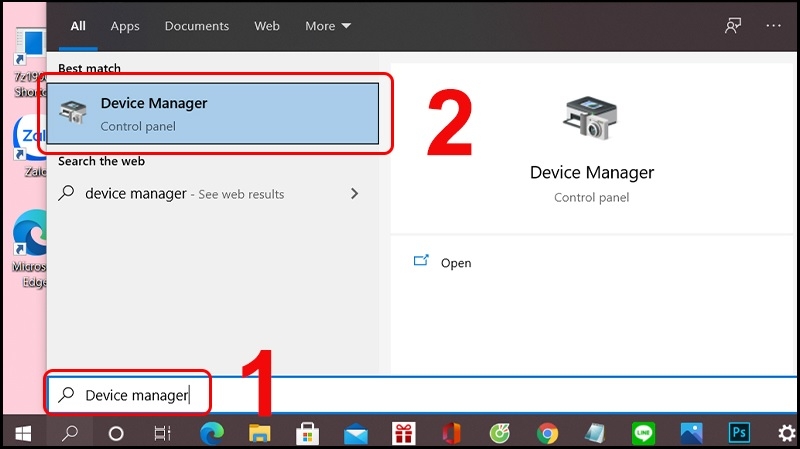The width and height of the screenshot is (800, 449).
Task: Open the Mail app from the taskbar
Action: click(x=356, y=434)
